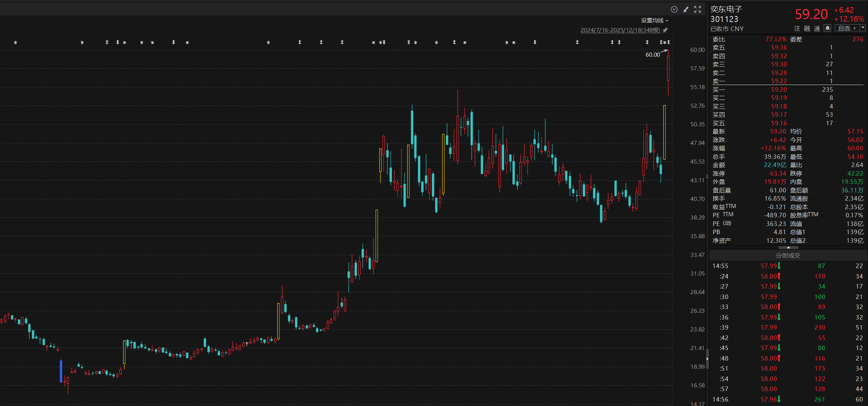The width and height of the screenshot is (868, 406).
Task: Click the circled down-arrow icon above the chart
Action: pos(674,9)
